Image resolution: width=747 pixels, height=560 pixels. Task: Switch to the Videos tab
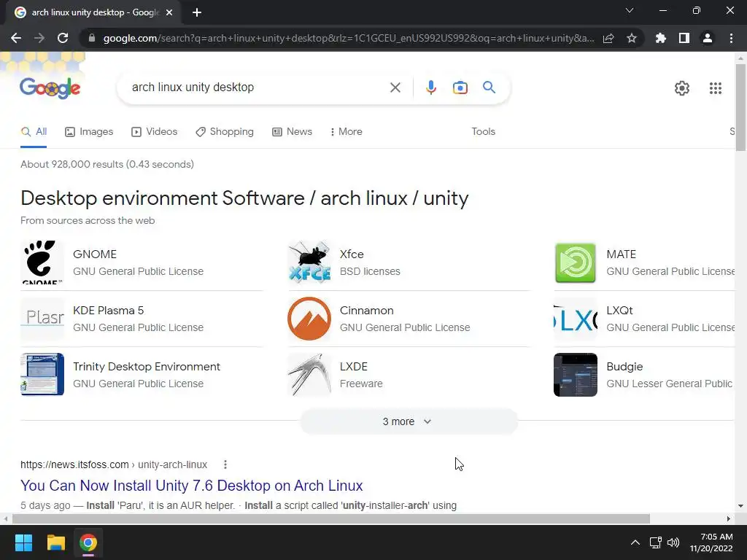coord(155,132)
